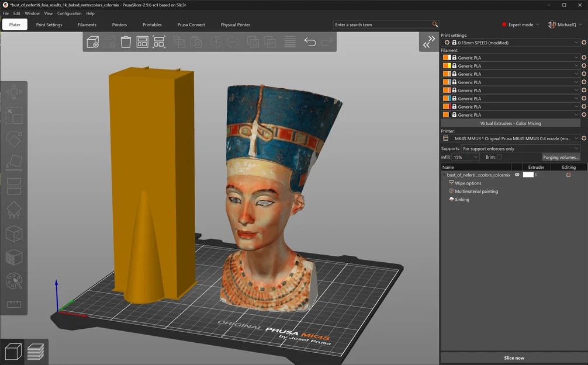
Task: Click the Purging volumes button
Action: (561, 158)
